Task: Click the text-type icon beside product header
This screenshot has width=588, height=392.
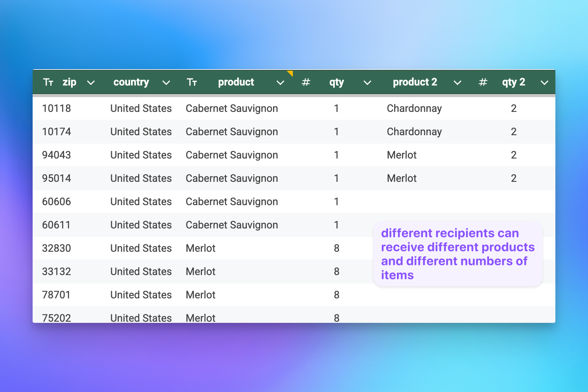Action: click(x=192, y=82)
